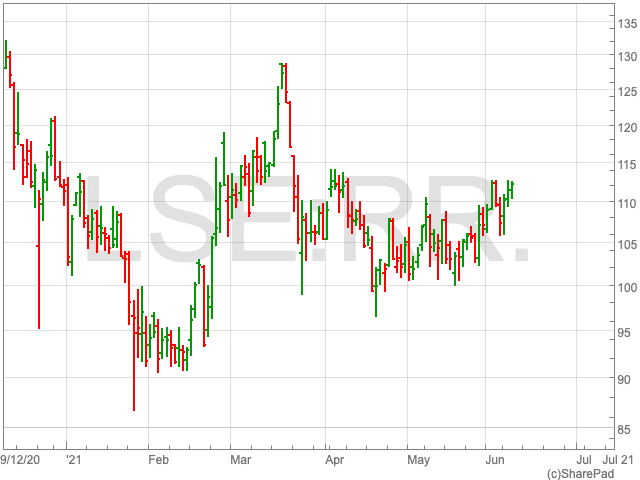
Task: Click the 115 price axis value
Action: 626,164
